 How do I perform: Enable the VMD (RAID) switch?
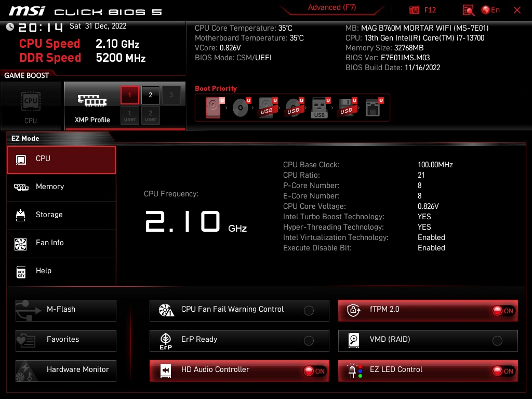[x=497, y=341]
